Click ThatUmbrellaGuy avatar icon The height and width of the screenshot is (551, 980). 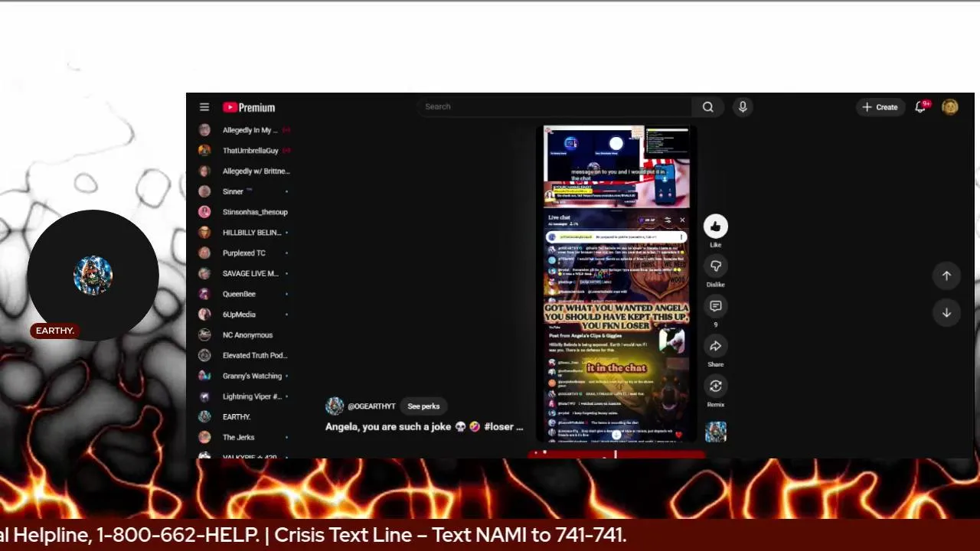pyautogui.click(x=204, y=151)
